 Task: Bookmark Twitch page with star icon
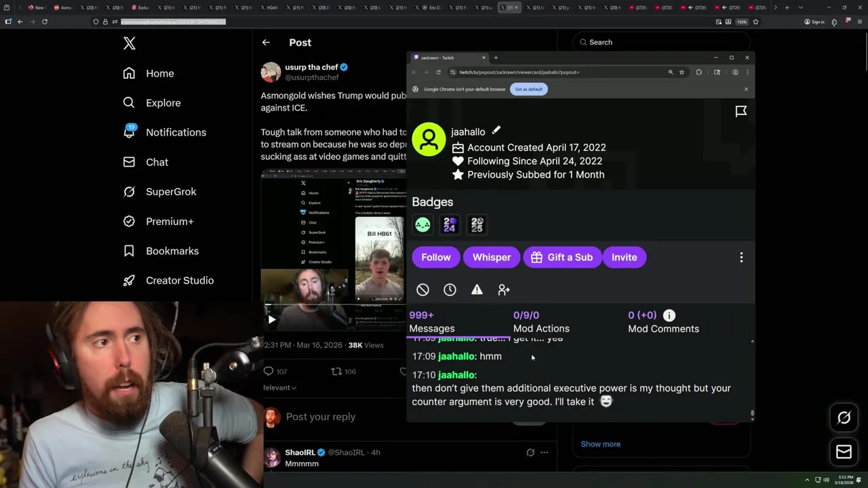pos(682,72)
